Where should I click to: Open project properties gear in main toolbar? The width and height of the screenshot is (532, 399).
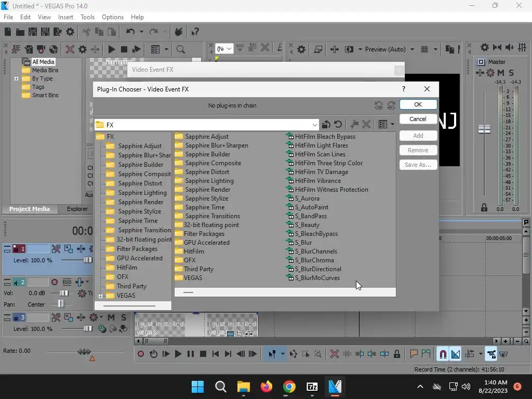70,32
